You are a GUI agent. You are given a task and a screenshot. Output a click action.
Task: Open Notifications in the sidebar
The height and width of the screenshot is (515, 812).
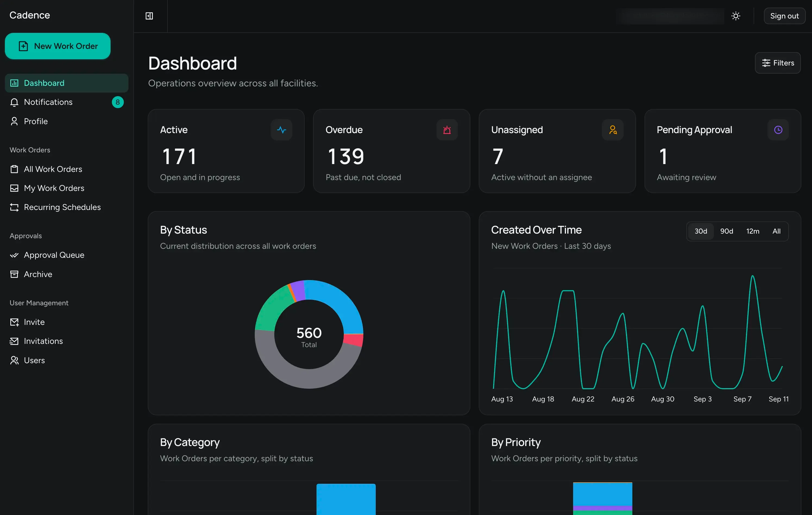coord(67,102)
